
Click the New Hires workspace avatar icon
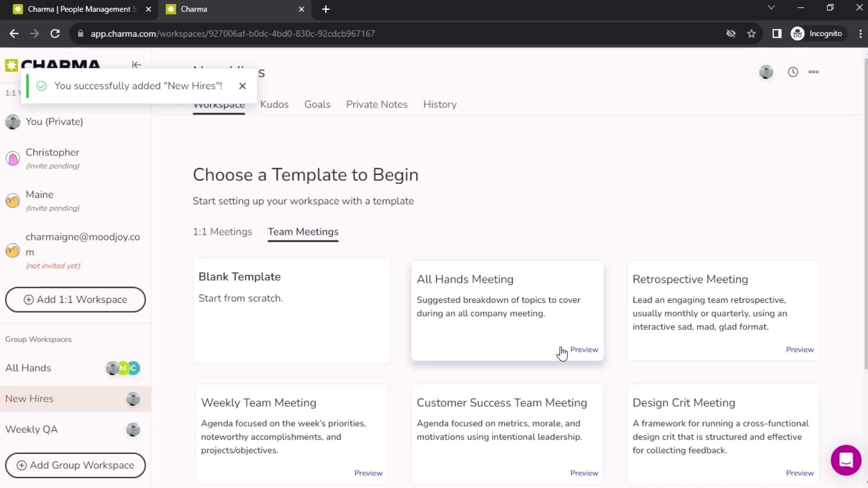click(x=132, y=399)
